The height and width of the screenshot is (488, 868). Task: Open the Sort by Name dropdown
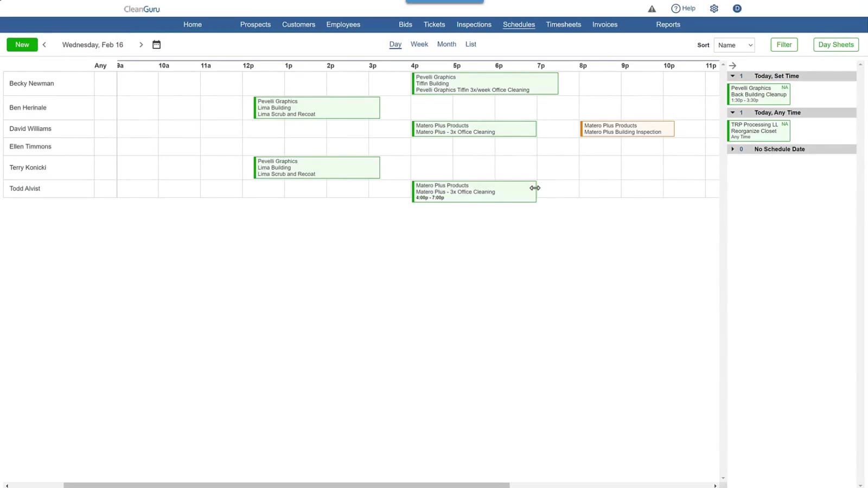(x=735, y=45)
